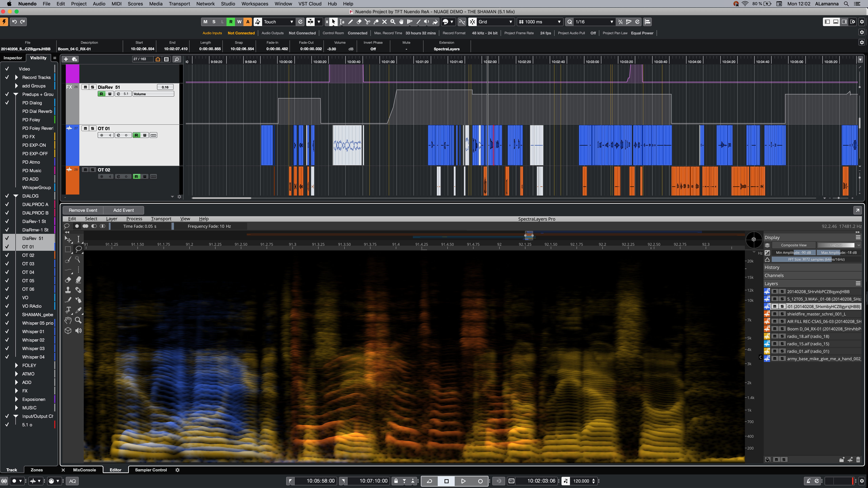Click the Playback speaker tool icon

point(78,330)
